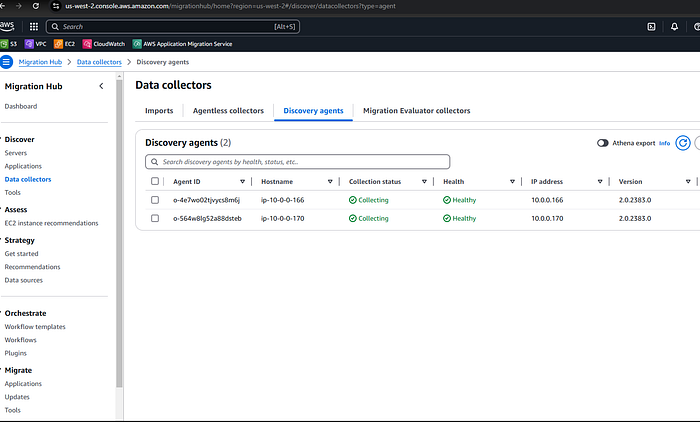The image size is (700, 422).
Task: Collapse the Migration Hub side panel
Action: point(101,86)
